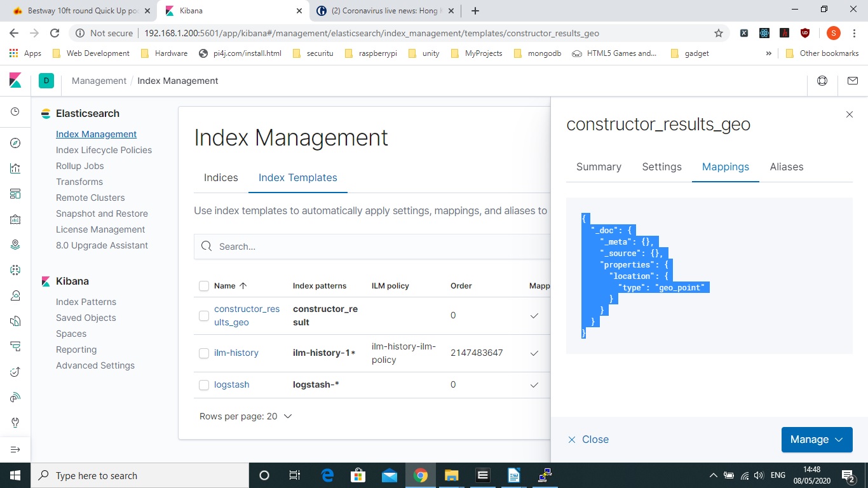Open Other bookmarks folder

click(822, 53)
